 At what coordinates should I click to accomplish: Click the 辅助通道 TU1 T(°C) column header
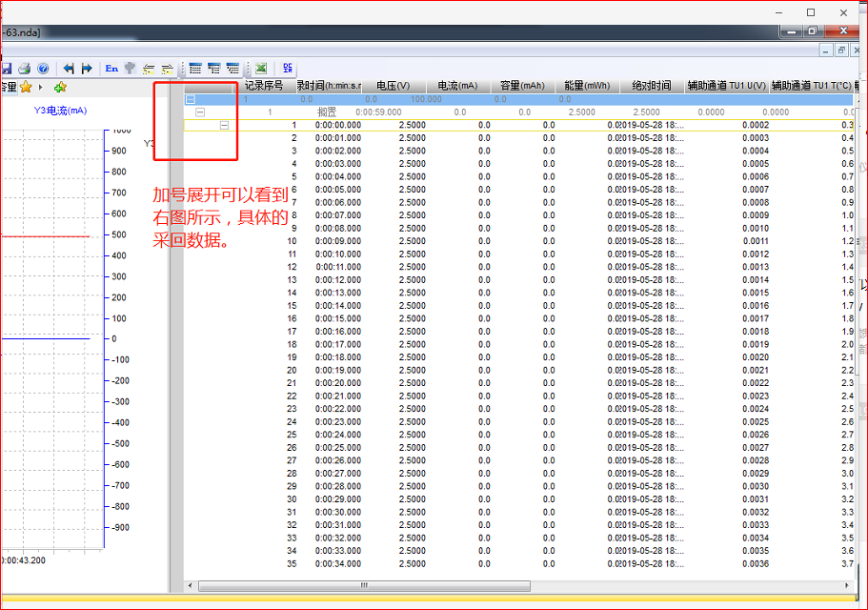tap(811, 85)
